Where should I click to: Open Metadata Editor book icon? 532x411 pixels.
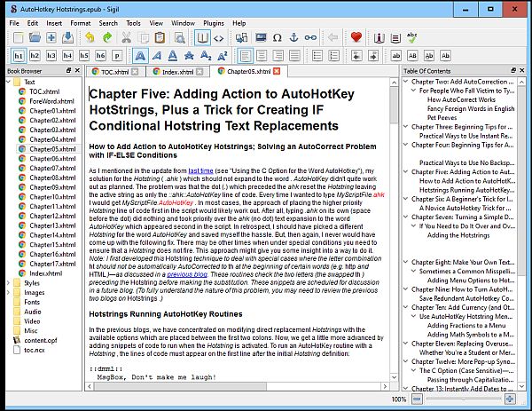point(379,37)
